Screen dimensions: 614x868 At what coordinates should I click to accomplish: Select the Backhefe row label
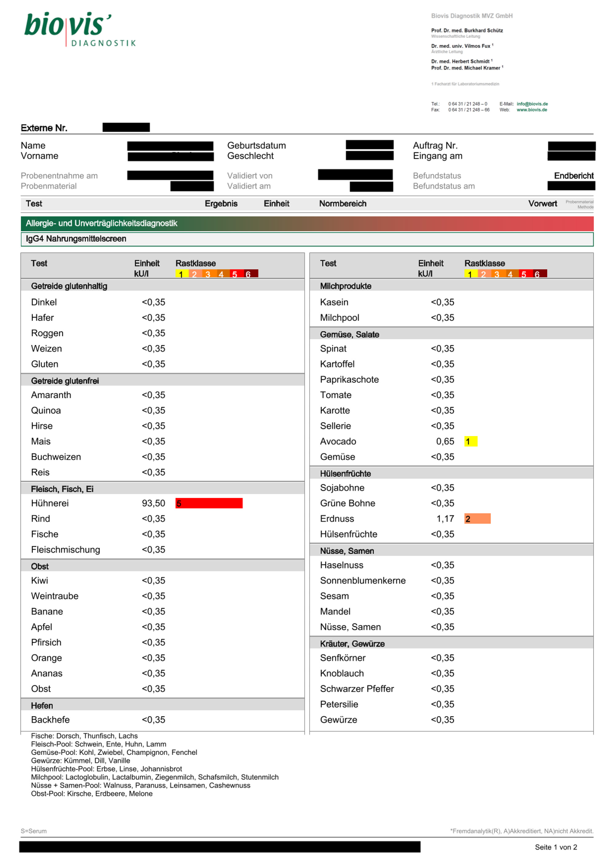(x=50, y=720)
